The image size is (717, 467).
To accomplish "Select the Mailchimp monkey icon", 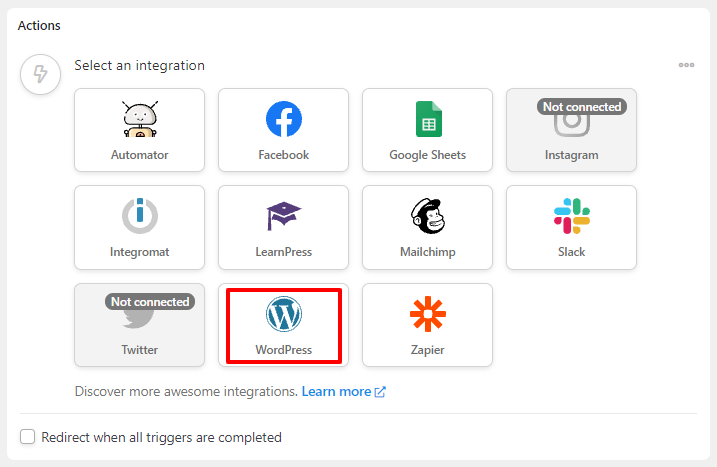I will (x=428, y=216).
